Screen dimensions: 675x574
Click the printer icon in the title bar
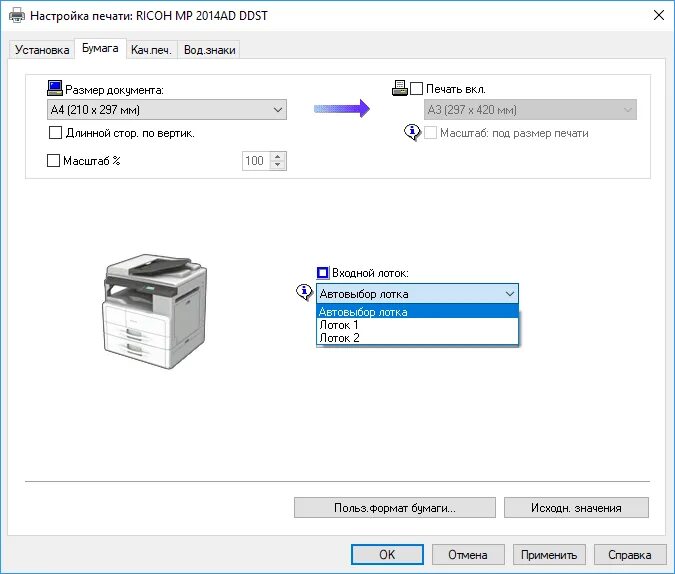[x=17, y=16]
